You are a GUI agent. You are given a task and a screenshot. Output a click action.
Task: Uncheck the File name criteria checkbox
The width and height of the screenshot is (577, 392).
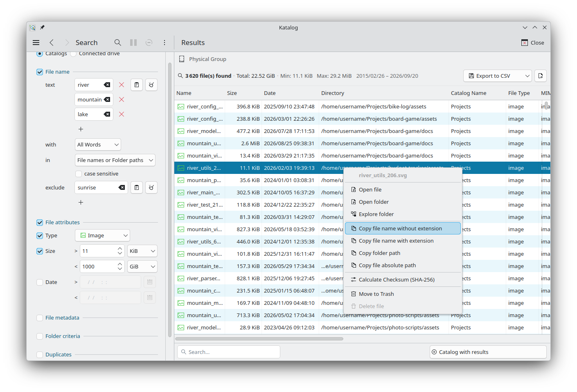pyautogui.click(x=40, y=72)
